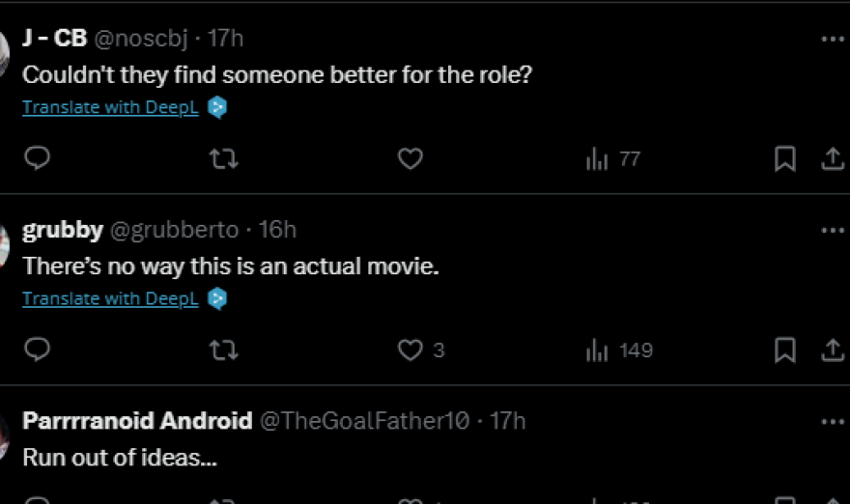This screenshot has height=504, width=850.
Task: Bookmark grubby's tweet
Action: tap(785, 350)
